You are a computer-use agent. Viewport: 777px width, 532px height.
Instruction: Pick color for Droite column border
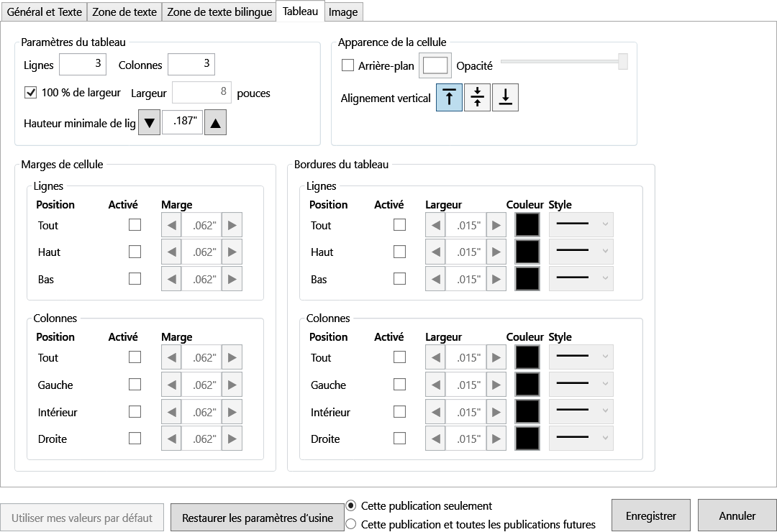(527, 439)
